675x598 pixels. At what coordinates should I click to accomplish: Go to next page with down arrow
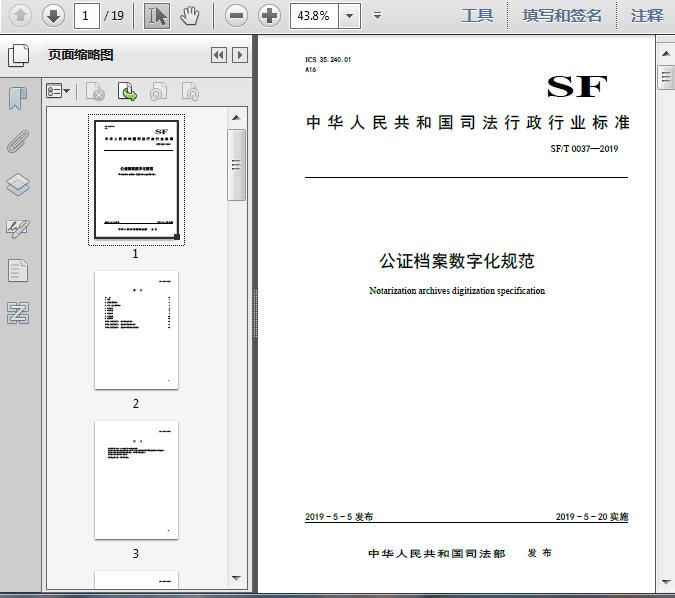[x=53, y=16]
